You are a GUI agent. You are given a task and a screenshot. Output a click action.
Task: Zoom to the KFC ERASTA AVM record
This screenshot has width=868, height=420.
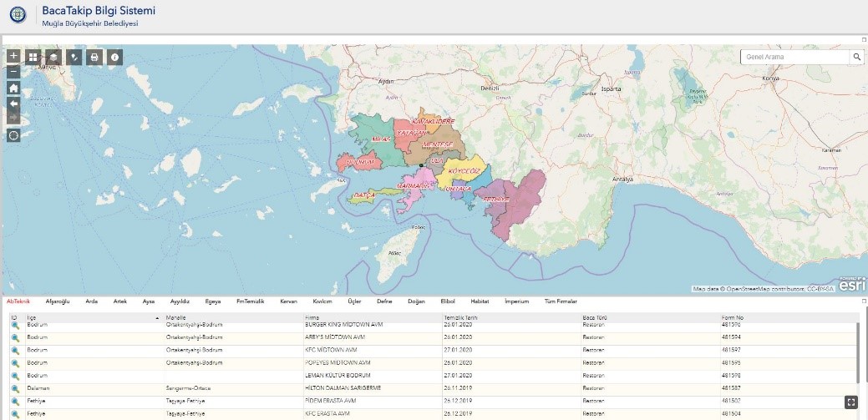(x=16, y=414)
